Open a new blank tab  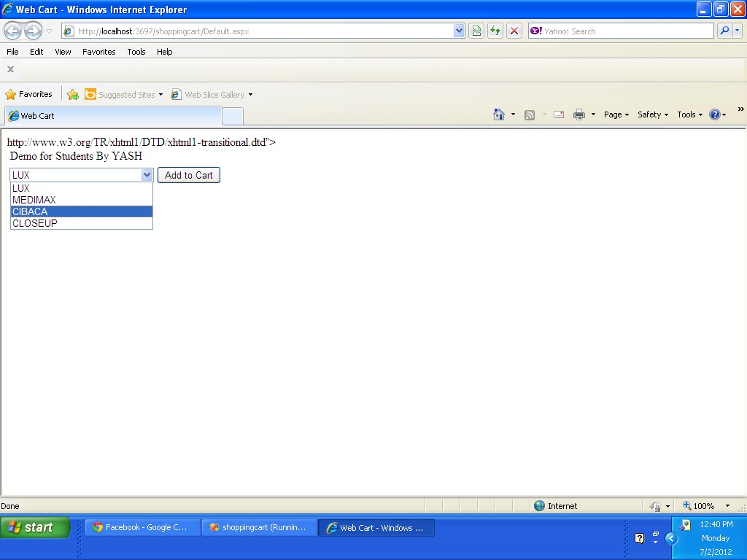tap(233, 116)
